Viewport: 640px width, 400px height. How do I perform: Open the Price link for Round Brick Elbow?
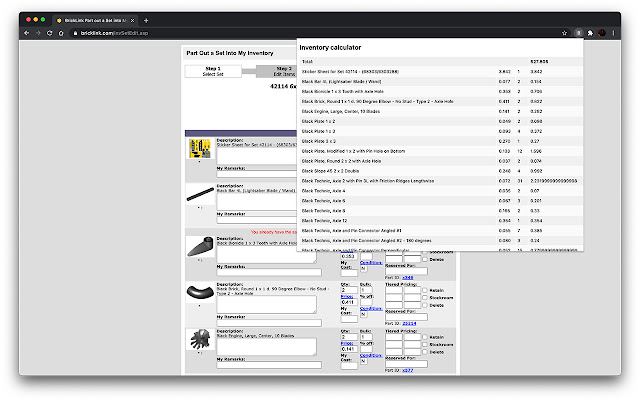point(346,297)
